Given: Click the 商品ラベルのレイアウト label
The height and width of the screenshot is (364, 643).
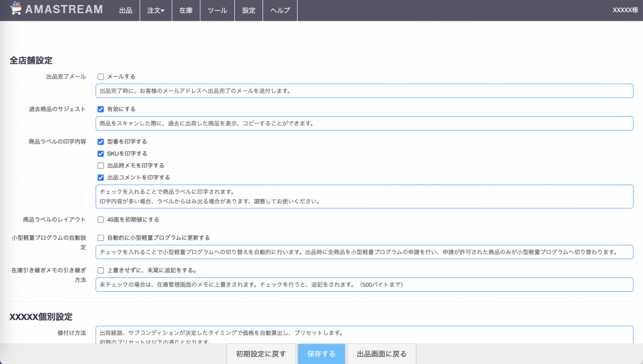Looking at the screenshot, I should tap(55, 220).
